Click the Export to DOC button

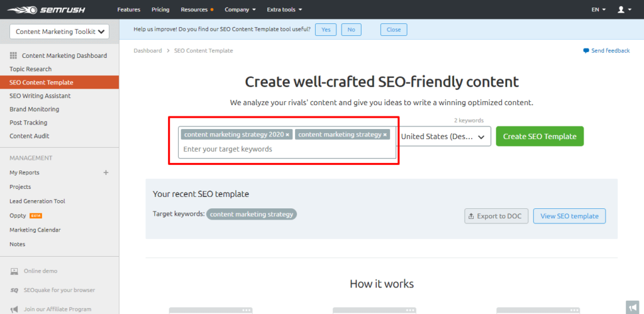pos(496,216)
